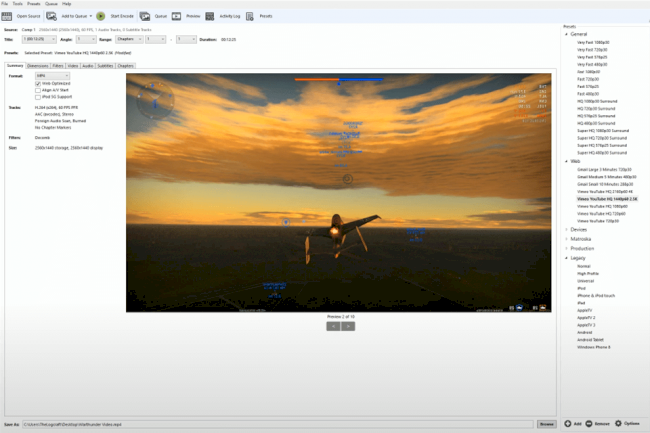Collapse the Web presets group
Viewport: 650px width, 433px height.
[x=566, y=162]
